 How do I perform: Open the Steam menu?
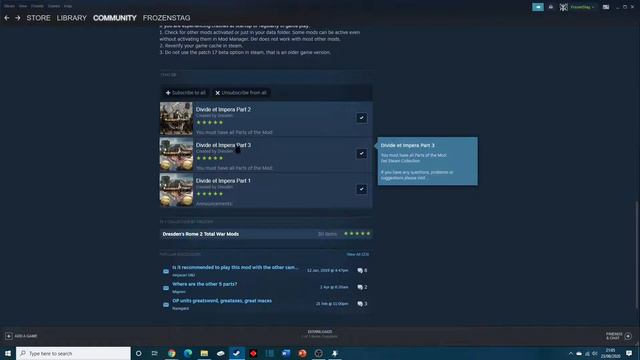click(9, 6)
